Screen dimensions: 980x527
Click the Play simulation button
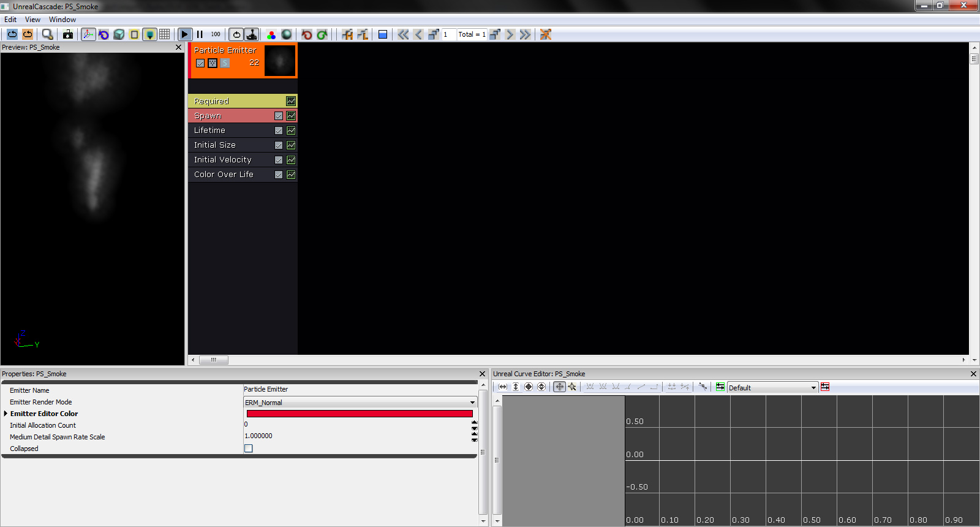point(184,34)
